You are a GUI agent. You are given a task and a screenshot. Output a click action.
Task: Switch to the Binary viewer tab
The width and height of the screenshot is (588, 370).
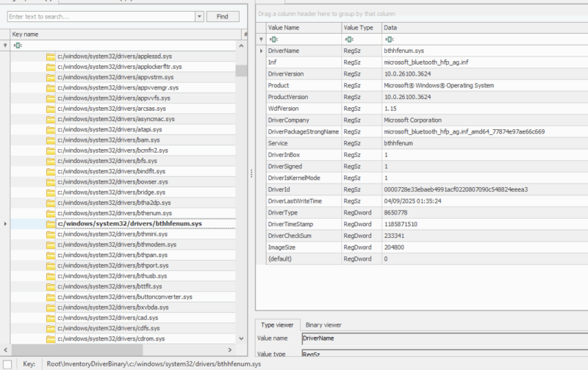(323, 324)
